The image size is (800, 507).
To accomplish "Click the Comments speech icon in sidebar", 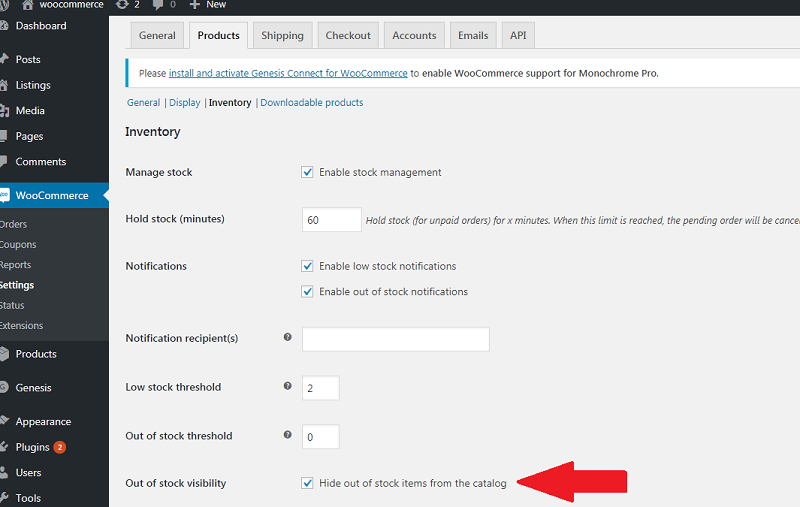I will (4, 162).
